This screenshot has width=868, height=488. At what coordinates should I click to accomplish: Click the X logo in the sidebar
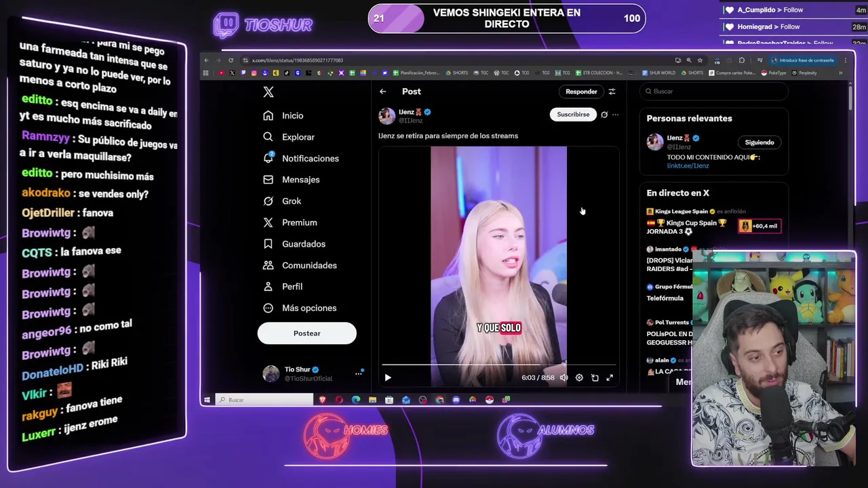[x=269, y=92]
